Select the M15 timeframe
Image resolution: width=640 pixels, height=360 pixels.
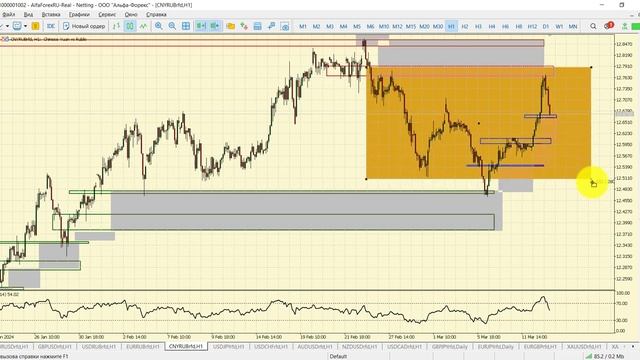[411, 26]
